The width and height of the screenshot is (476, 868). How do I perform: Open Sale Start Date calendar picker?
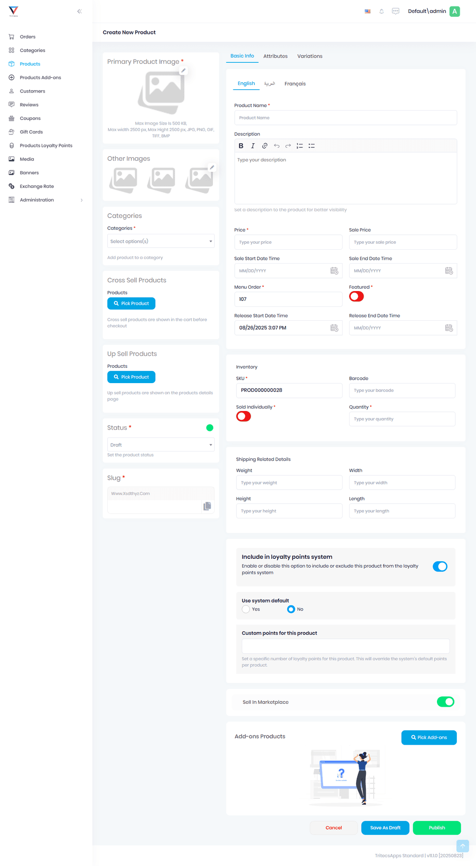[334, 271]
